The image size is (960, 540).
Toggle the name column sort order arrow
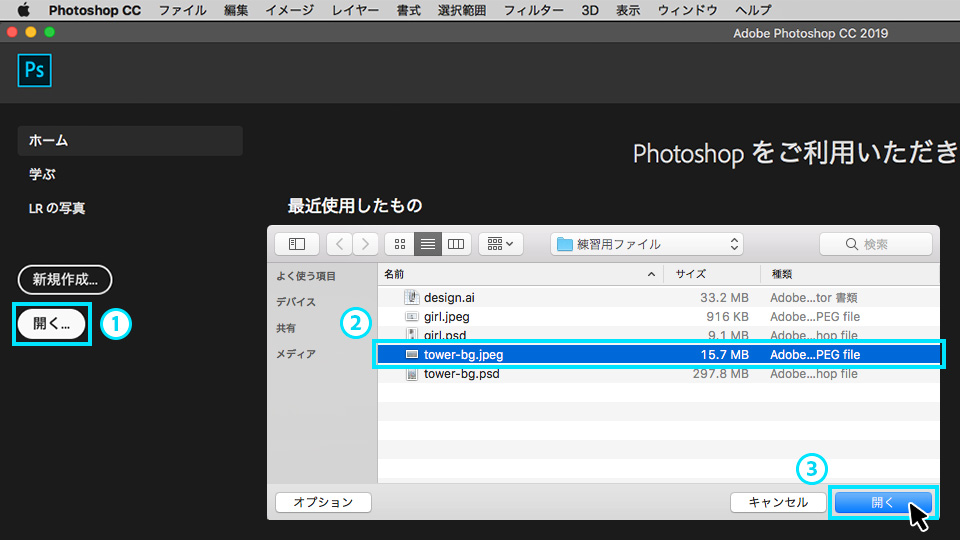(651, 274)
